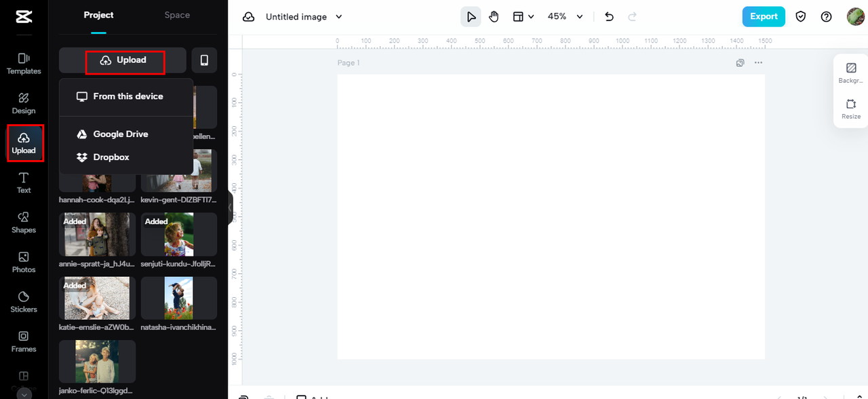Duplicate Page 1 icon
Viewport: 868px width, 399px height.
coord(741,62)
